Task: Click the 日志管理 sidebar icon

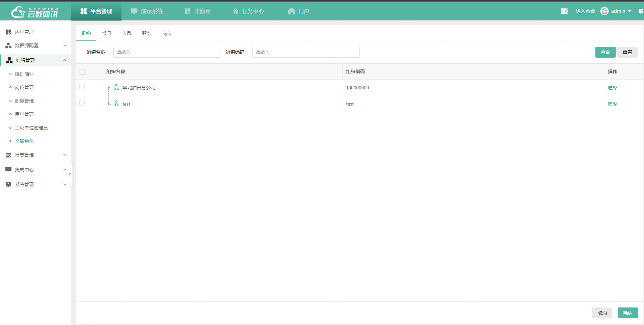Action: tap(8, 155)
